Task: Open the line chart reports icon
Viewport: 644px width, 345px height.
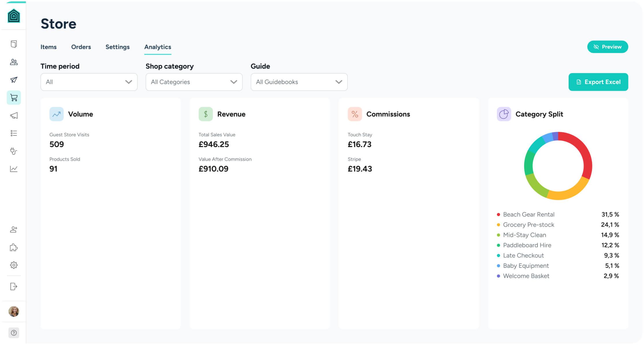Action: 14,169
